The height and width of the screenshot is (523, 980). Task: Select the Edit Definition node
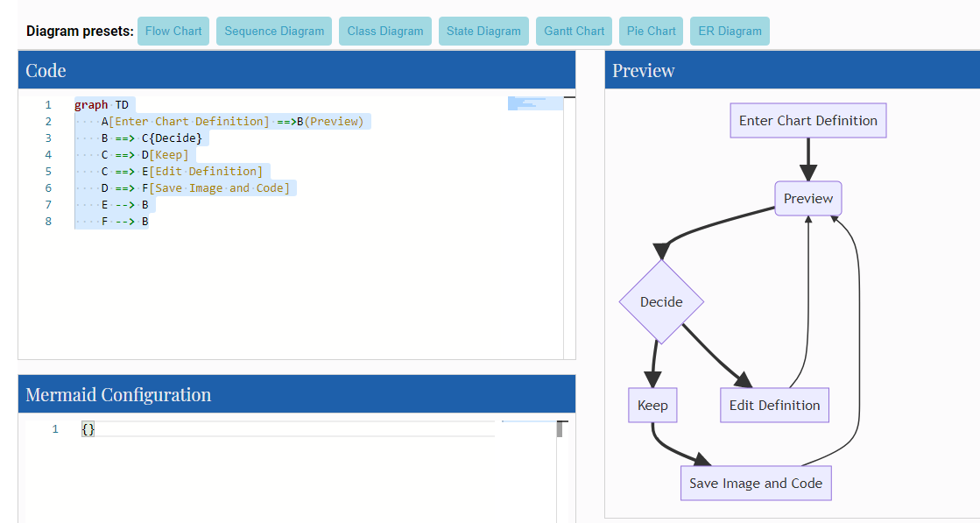(x=774, y=406)
